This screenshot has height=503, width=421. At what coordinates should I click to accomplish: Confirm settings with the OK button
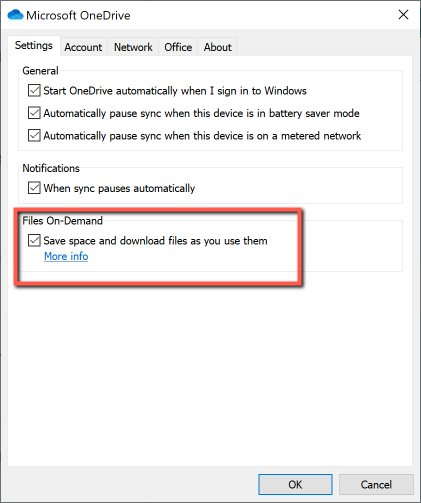tap(295, 484)
